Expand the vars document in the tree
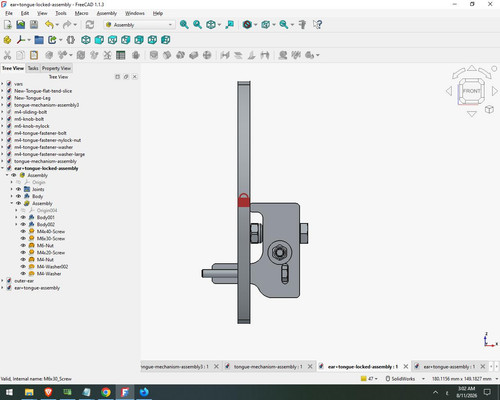The width and height of the screenshot is (500, 400). [x=3, y=84]
